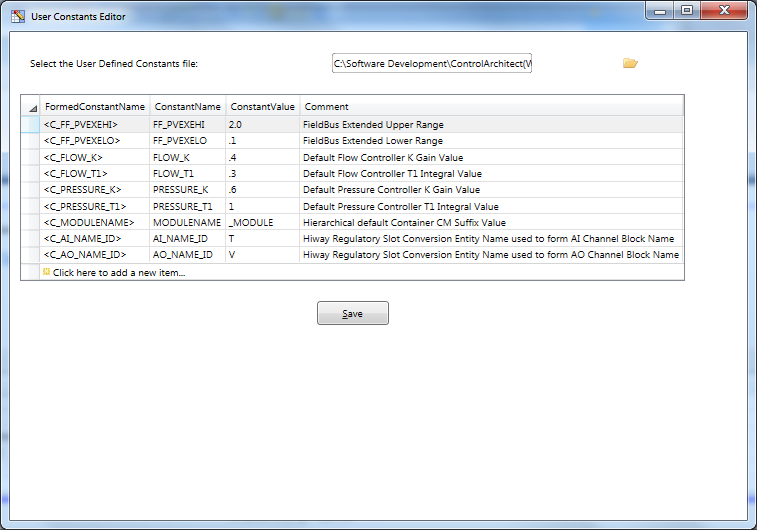
Task: Click the AO_NAME_ID constant name cell
Action: (x=187, y=254)
